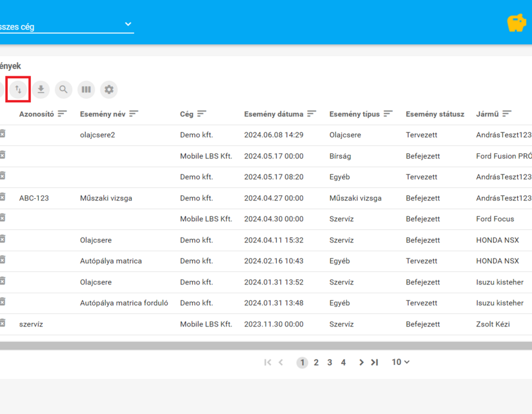Click the 2024.02.16 10:43 date cell

(x=274, y=261)
